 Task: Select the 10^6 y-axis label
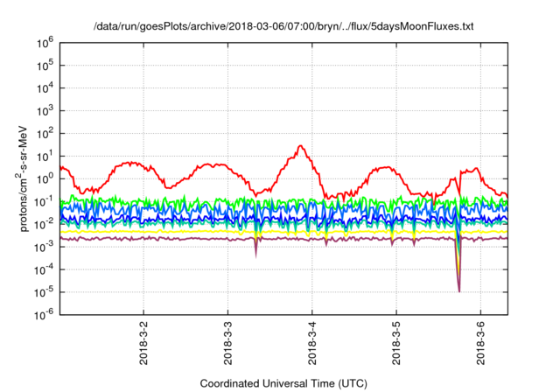point(45,44)
